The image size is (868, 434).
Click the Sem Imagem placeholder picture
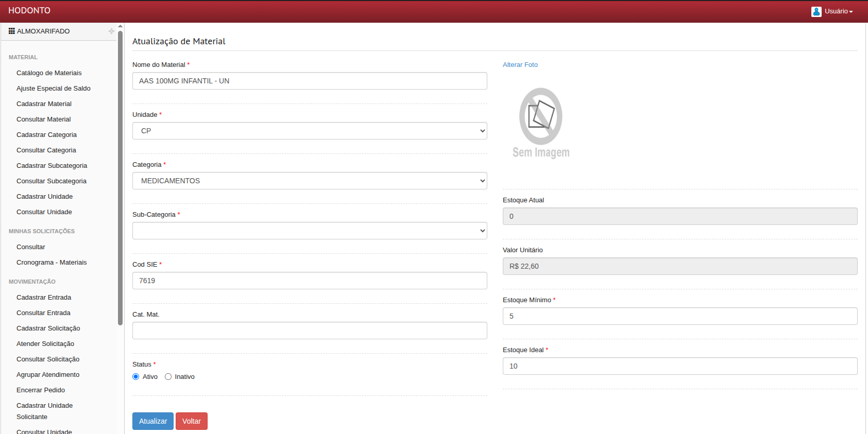point(541,123)
